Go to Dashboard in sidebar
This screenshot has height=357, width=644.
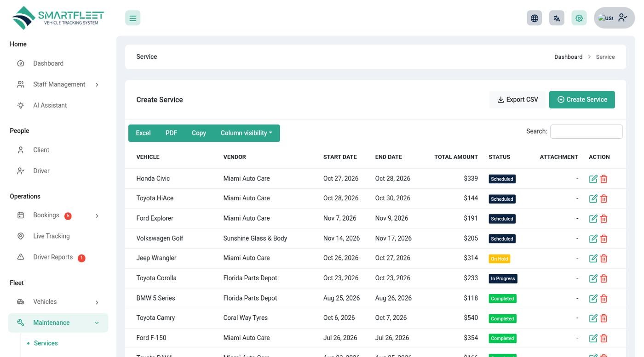click(x=58, y=63)
